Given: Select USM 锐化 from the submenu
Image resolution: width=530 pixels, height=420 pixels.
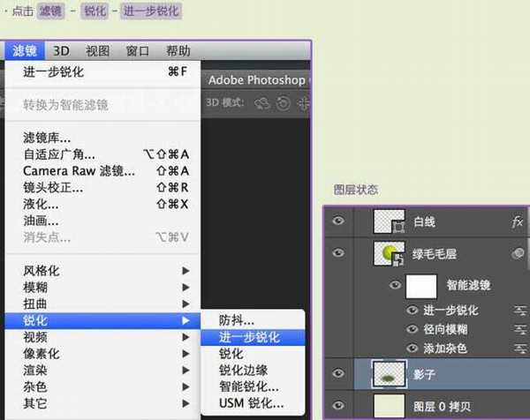Looking at the screenshot, I should [x=249, y=403].
